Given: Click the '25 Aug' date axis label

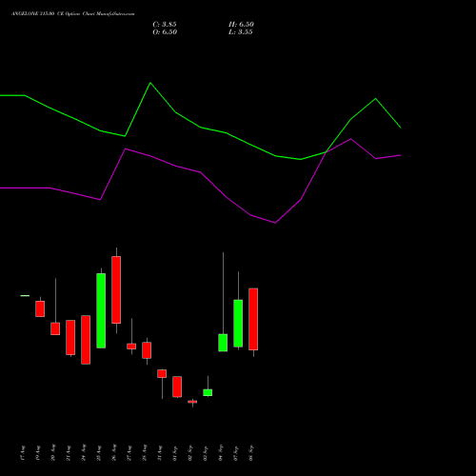Looking at the screenshot, I should pos(99,453).
